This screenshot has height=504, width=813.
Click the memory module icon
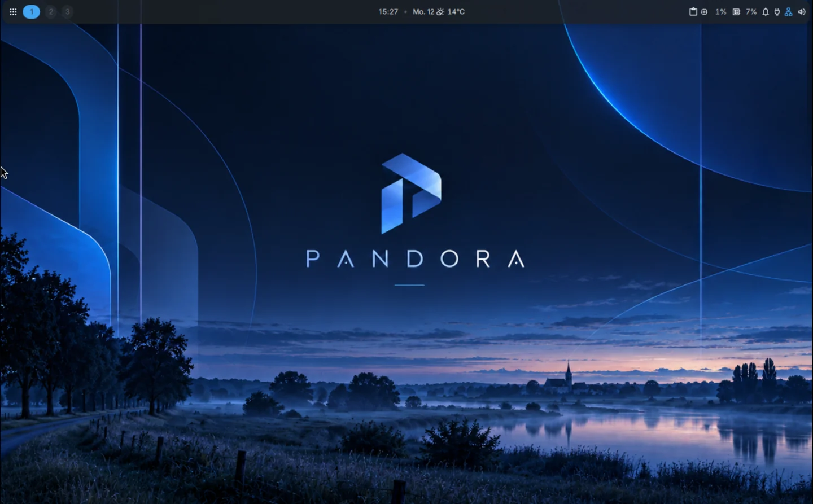736,11
